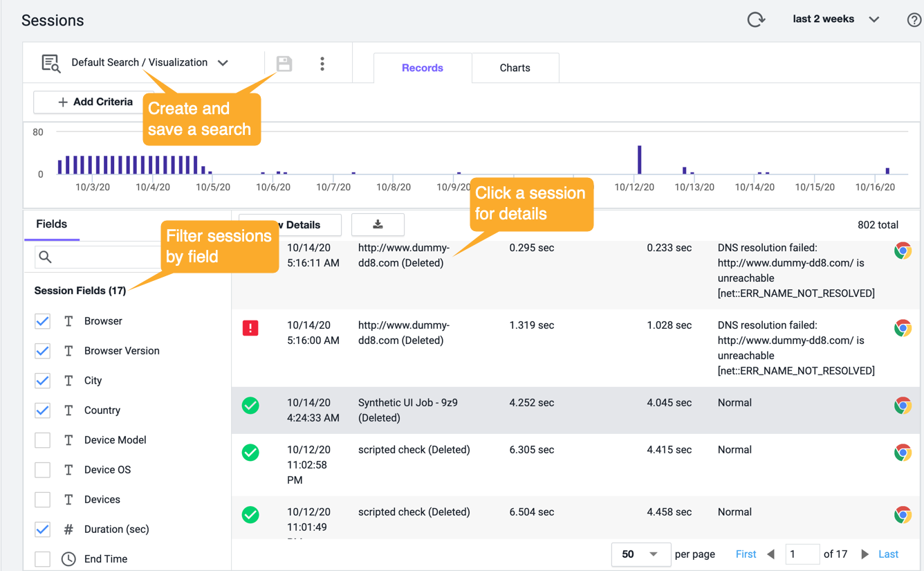Switch to the Records tab
The image size is (924, 571).
(x=423, y=68)
